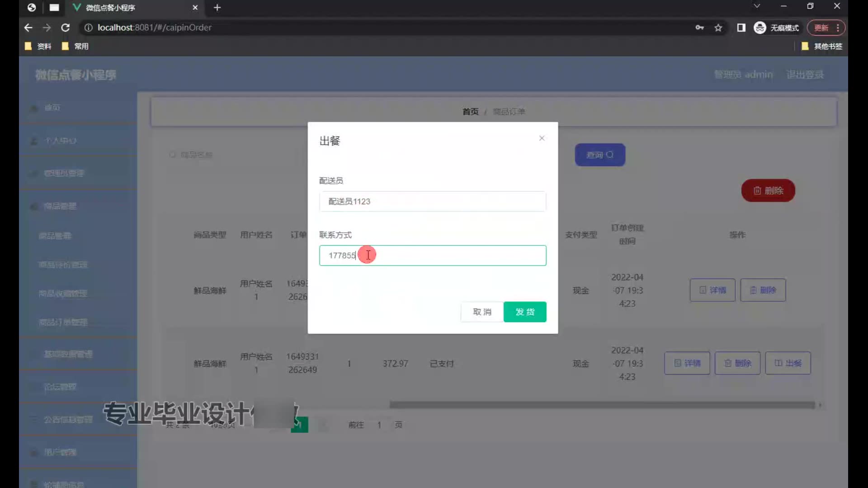Expand the tab search chevron
The width and height of the screenshot is (868, 488).
(757, 6)
